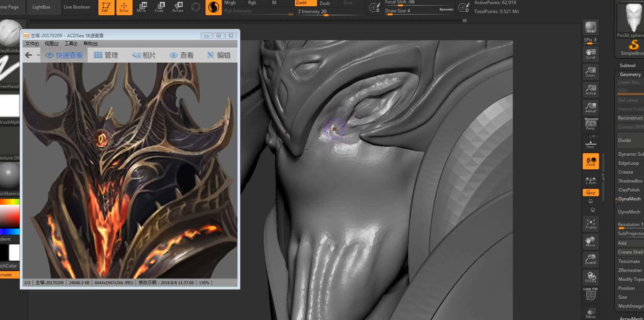This screenshot has height=320, width=644.
Task: Switch to 相片 tab in ACDSee
Action: pos(144,56)
